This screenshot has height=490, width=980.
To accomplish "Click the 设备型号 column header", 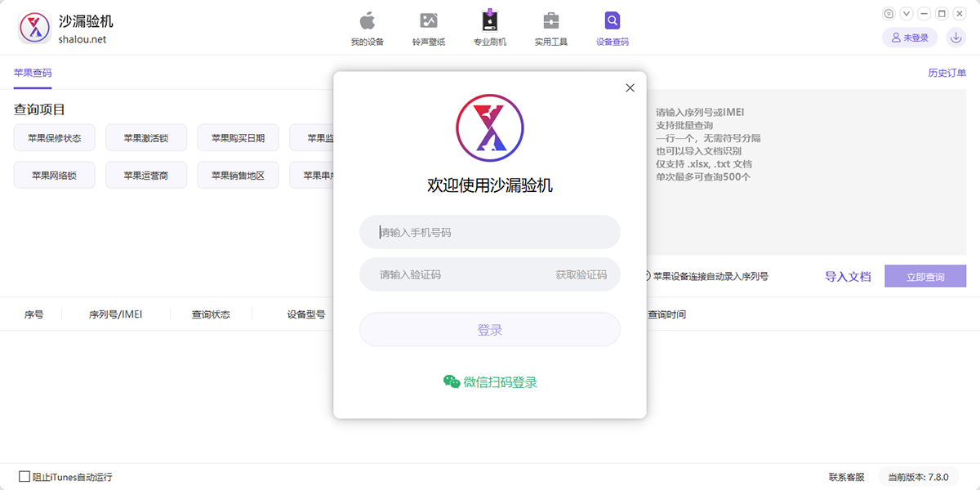I will 306,314.
